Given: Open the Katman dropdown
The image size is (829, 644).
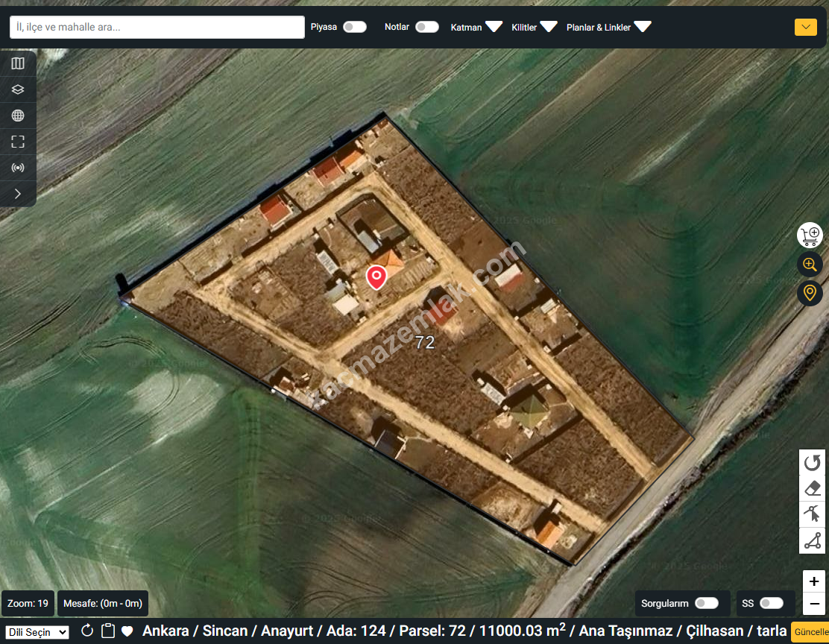Looking at the screenshot, I should (x=476, y=27).
